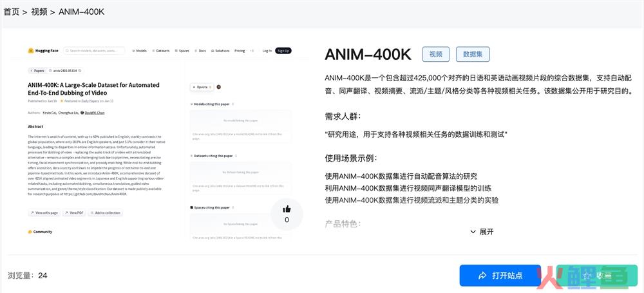The height and width of the screenshot is (293, 644).
Task: Open the Datasets menu item
Action: [x=162, y=50]
